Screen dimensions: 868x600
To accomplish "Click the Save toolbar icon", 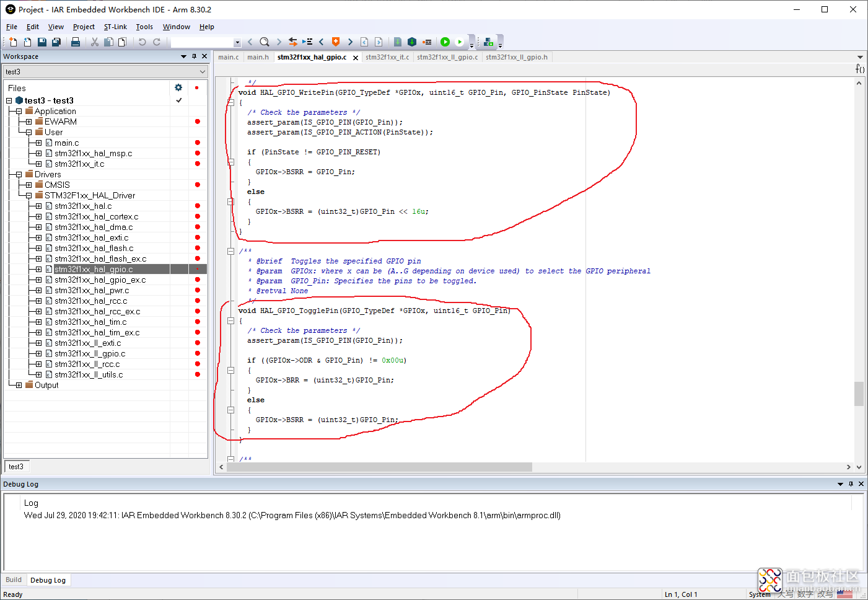I will (x=42, y=42).
